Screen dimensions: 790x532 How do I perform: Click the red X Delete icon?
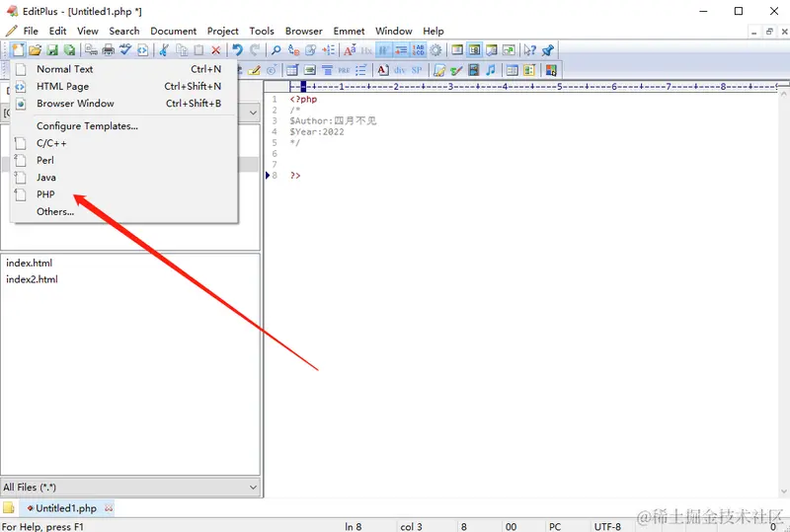pyautogui.click(x=216, y=50)
